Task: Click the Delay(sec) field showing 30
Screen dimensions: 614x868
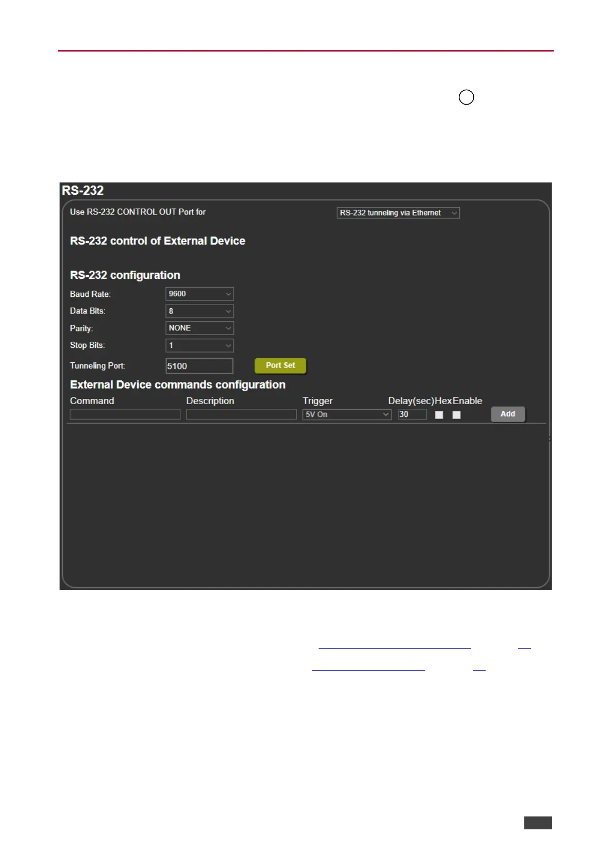Action: (x=412, y=414)
